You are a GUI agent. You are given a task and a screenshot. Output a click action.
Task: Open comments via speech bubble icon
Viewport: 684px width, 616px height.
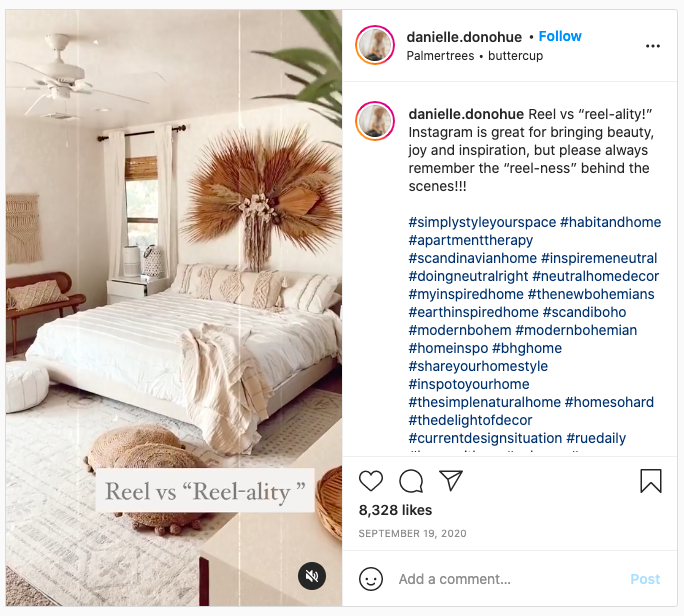[411, 481]
